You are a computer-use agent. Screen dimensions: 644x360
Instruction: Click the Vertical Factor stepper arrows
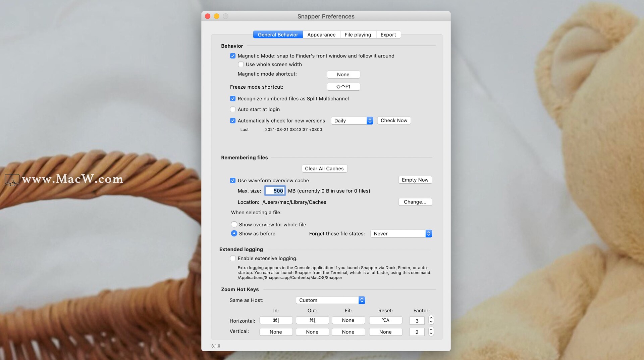click(x=431, y=331)
